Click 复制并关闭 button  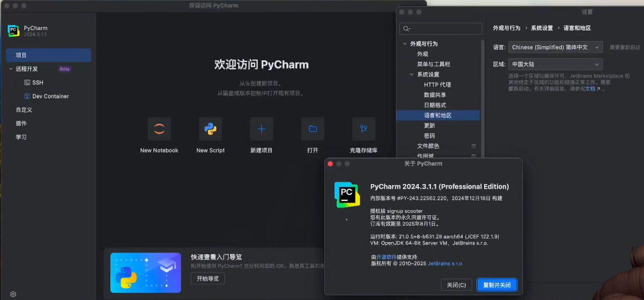point(497,285)
